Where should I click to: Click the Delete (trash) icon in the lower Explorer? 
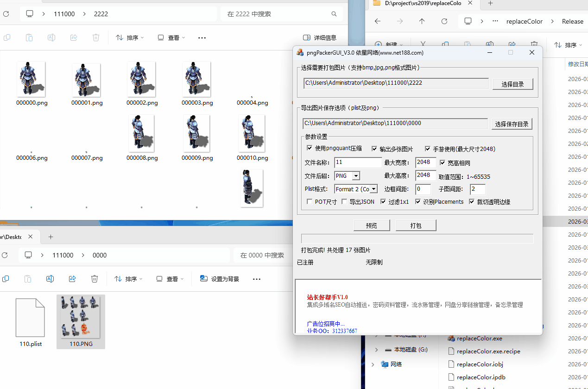click(95, 279)
